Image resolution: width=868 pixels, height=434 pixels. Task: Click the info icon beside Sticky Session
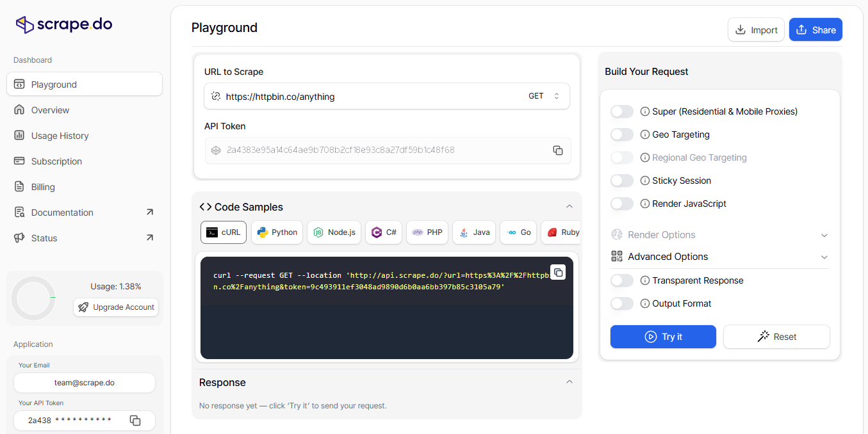coord(645,181)
